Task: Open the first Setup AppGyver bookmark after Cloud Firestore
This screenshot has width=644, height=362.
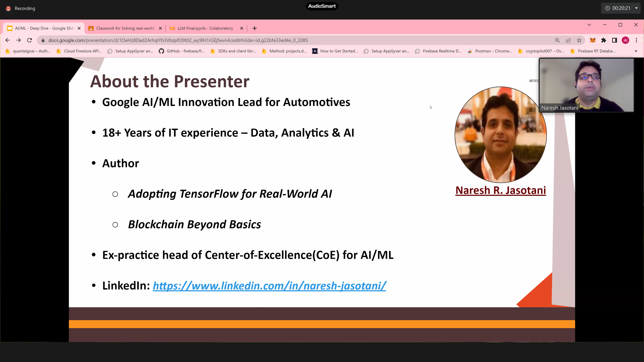Action: pyautogui.click(x=130, y=51)
